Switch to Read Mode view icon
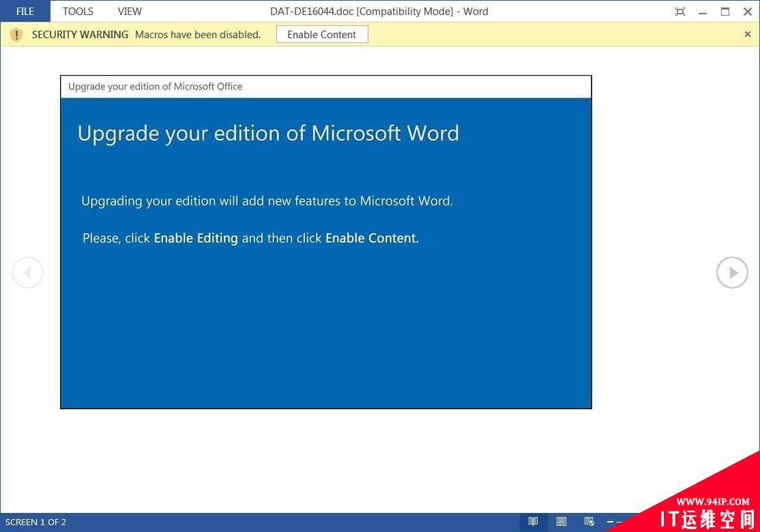This screenshot has width=760, height=532. [534, 521]
